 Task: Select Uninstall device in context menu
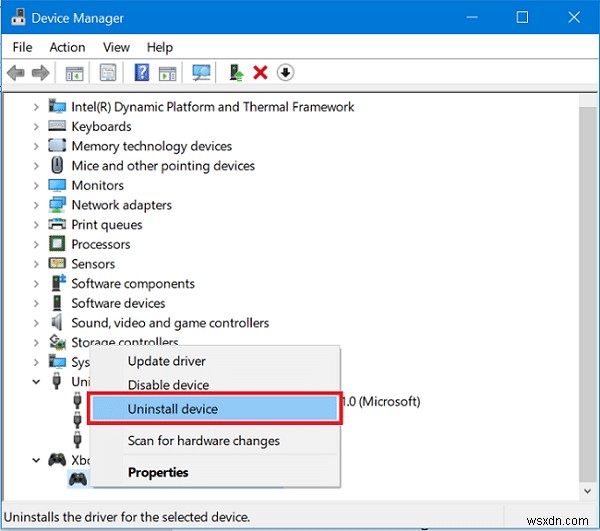(215, 409)
